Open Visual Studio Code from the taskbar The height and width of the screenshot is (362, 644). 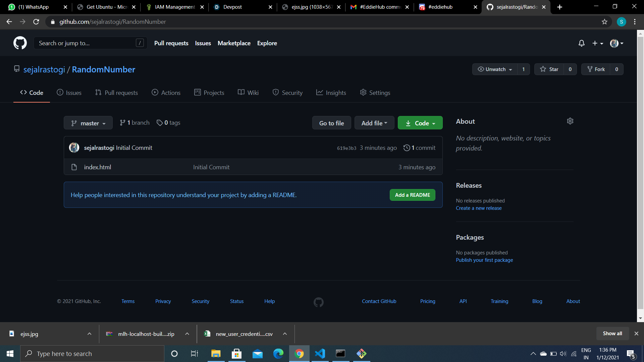pos(320,353)
